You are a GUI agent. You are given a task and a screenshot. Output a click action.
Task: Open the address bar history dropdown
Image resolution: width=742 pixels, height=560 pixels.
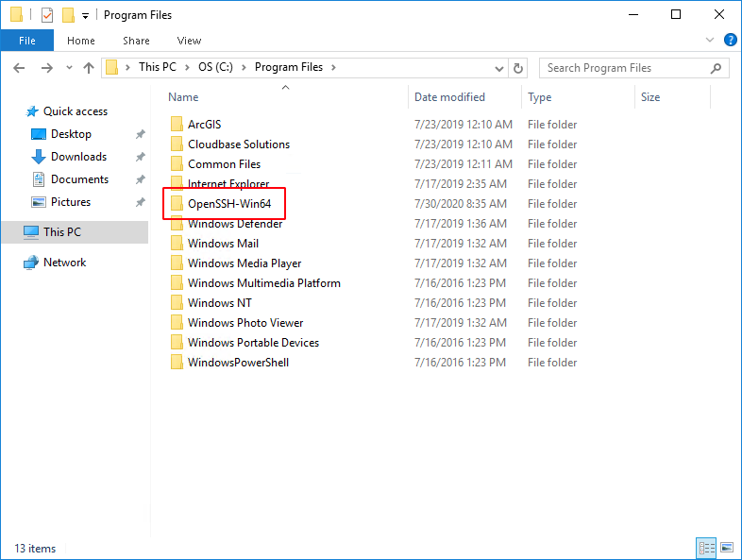pos(499,68)
